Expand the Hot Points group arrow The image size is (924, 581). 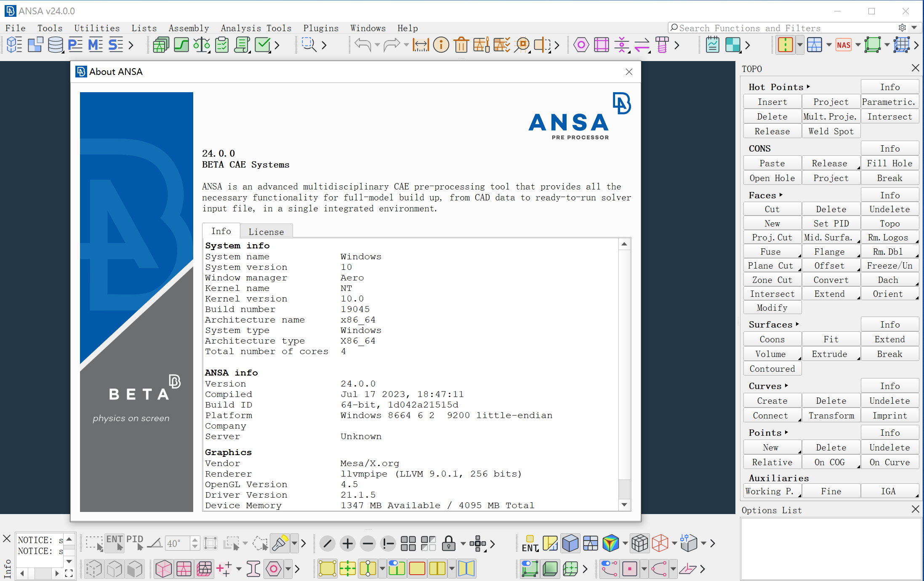(x=808, y=87)
